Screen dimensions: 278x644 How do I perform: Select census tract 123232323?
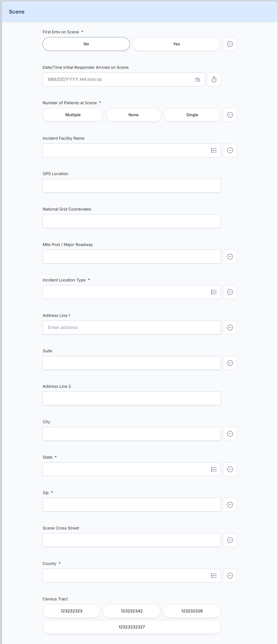[x=71, y=611]
